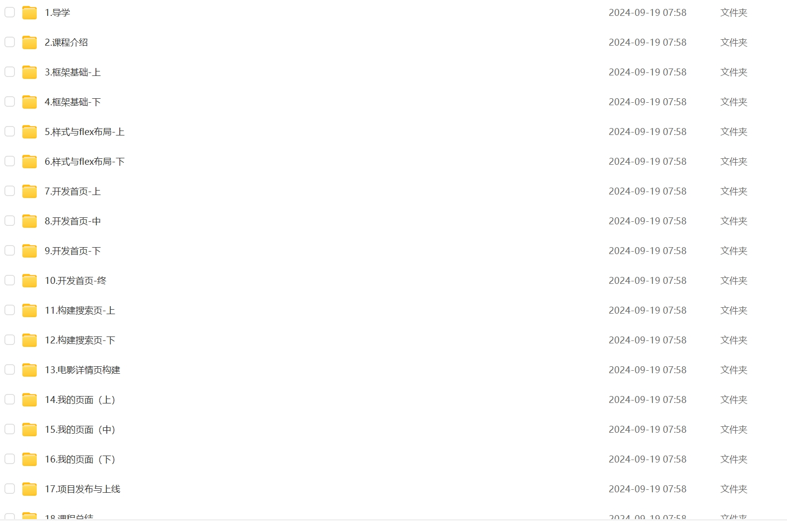Click the folder icon for 8.开发首页-中
787x532 pixels.
(30, 221)
